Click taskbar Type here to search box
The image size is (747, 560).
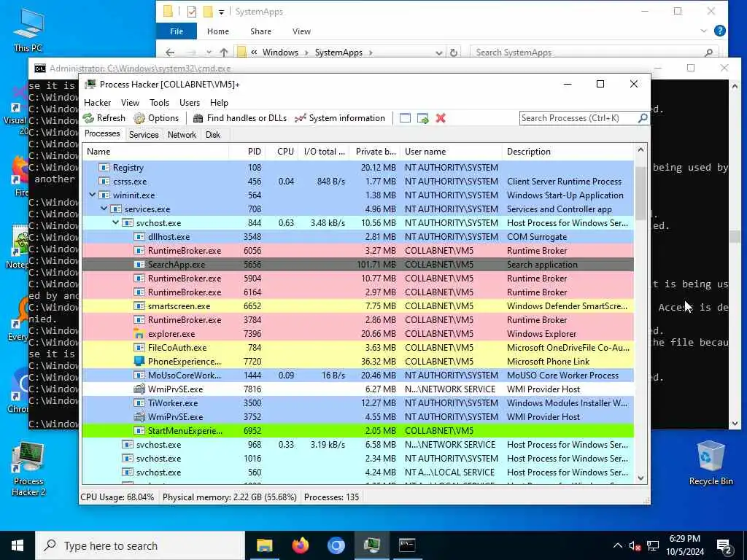141,545
